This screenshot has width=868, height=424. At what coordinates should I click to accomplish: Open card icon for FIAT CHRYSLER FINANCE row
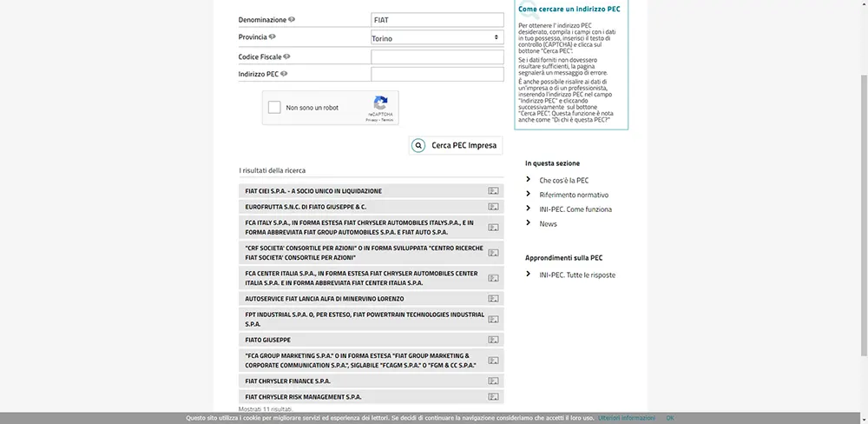tap(493, 381)
